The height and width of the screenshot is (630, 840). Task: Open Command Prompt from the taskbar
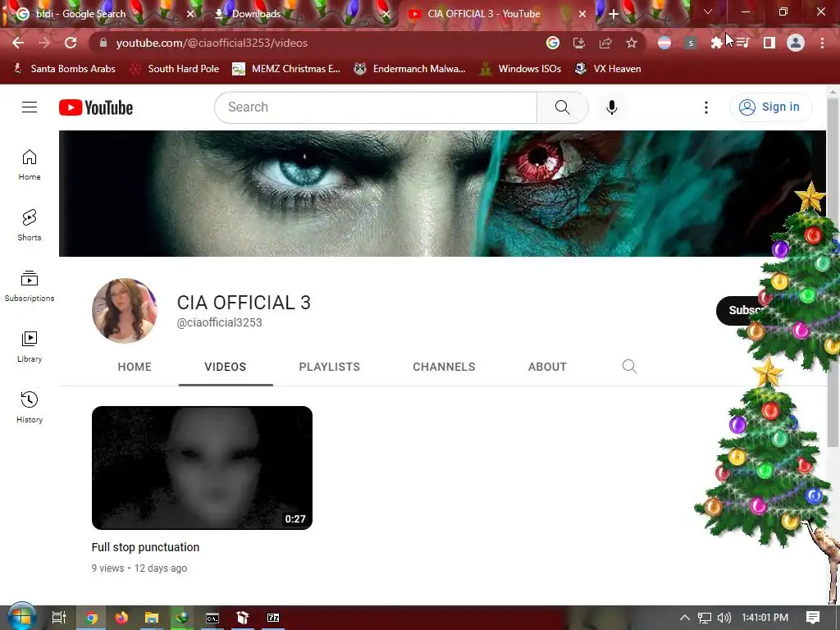(212, 618)
